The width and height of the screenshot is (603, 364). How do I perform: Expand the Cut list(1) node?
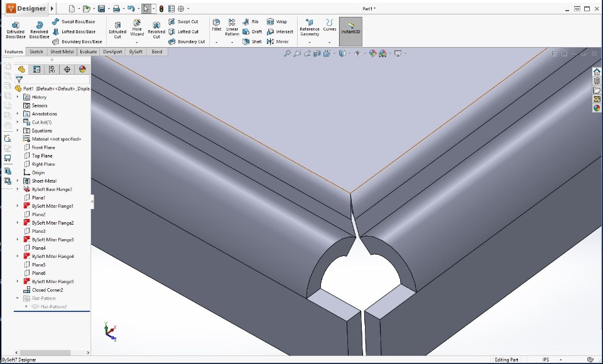point(18,122)
